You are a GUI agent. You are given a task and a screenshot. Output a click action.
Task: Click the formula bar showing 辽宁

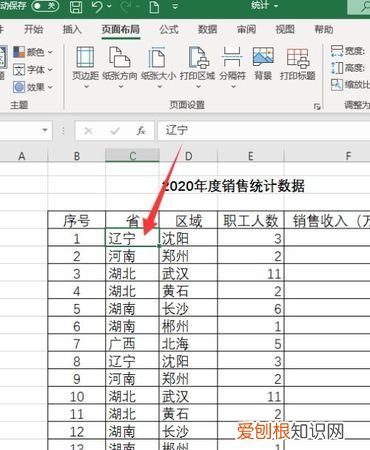(264, 130)
